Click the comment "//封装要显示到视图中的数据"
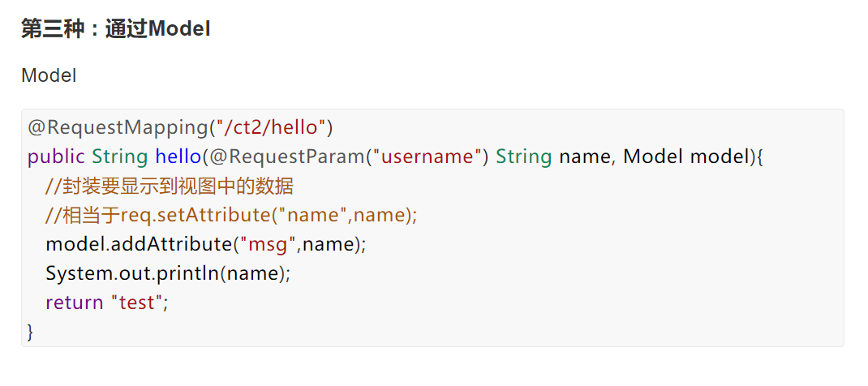Image resolution: width=868 pixels, height=386 pixels. click(x=170, y=187)
